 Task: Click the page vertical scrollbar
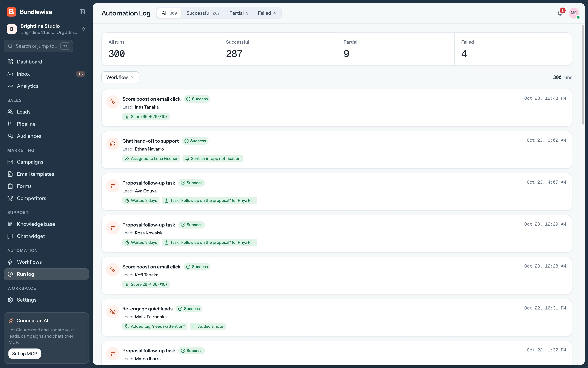pos(583,75)
